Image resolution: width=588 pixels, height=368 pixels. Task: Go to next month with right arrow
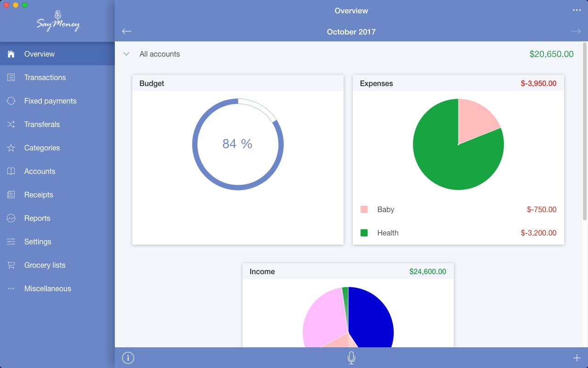click(x=576, y=31)
